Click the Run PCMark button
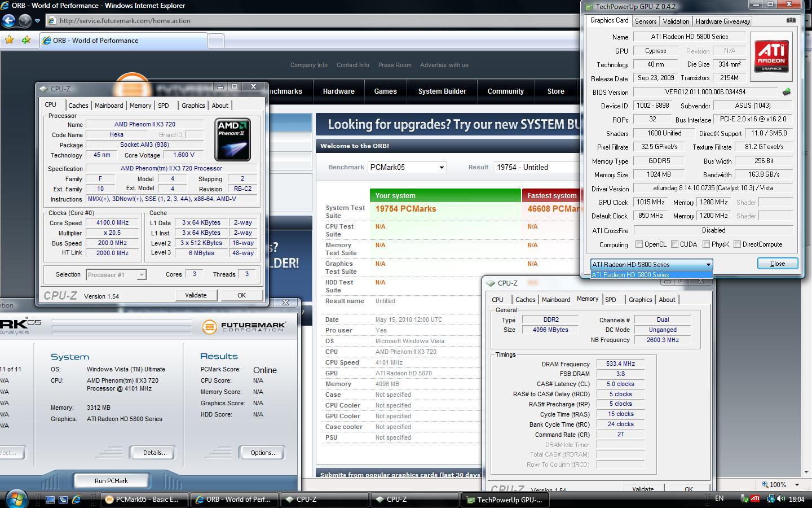 [111, 481]
